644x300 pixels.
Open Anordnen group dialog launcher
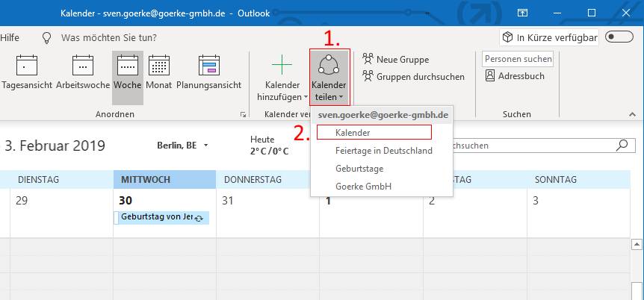point(243,115)
